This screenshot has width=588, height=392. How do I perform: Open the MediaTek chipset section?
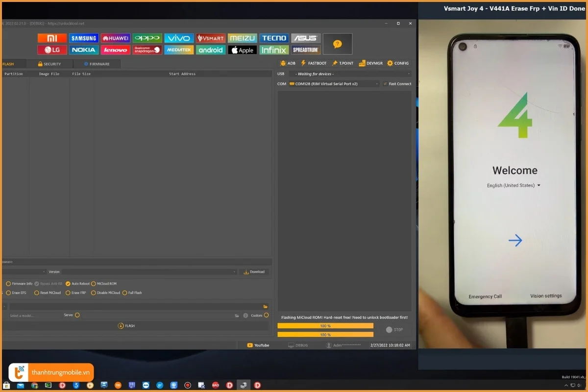click(x=179, y=50)
